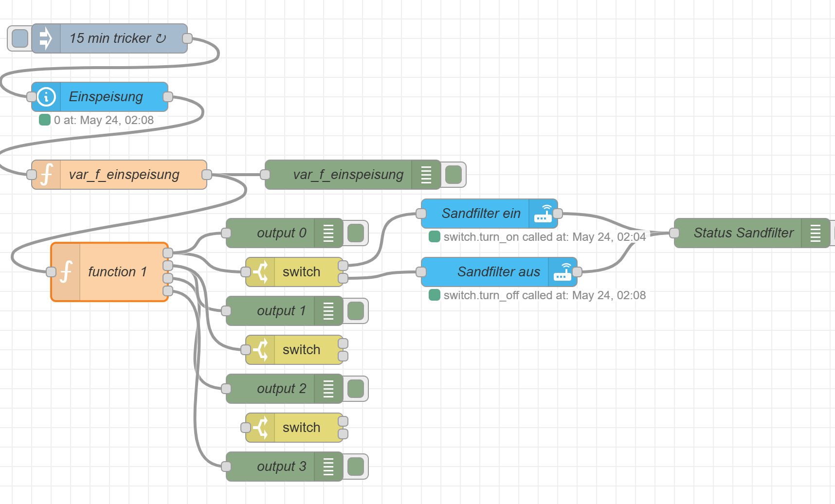Image resolution: width=835 pixels, height=504 pixels.
Task: Click the branch icon on the topmost switch node
Action: point(260,272)
